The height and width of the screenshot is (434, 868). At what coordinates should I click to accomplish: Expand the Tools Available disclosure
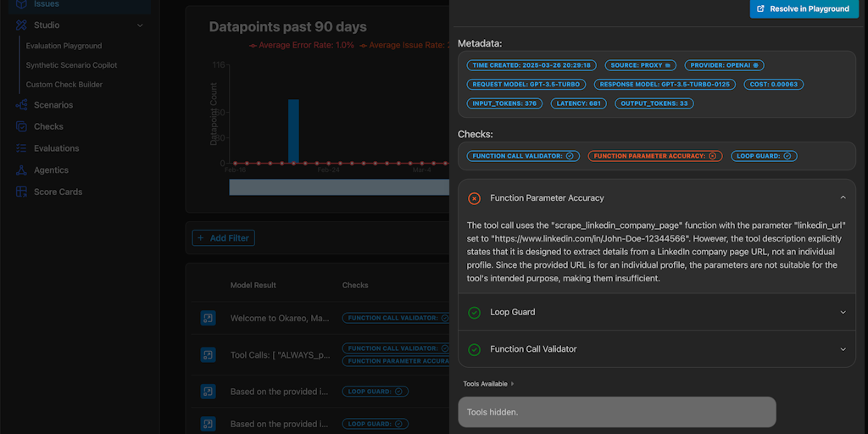click(x=488, y=384)
